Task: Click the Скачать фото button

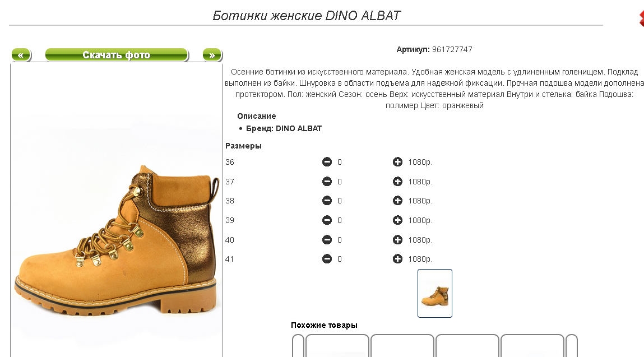Action: [x=117, y=54]
